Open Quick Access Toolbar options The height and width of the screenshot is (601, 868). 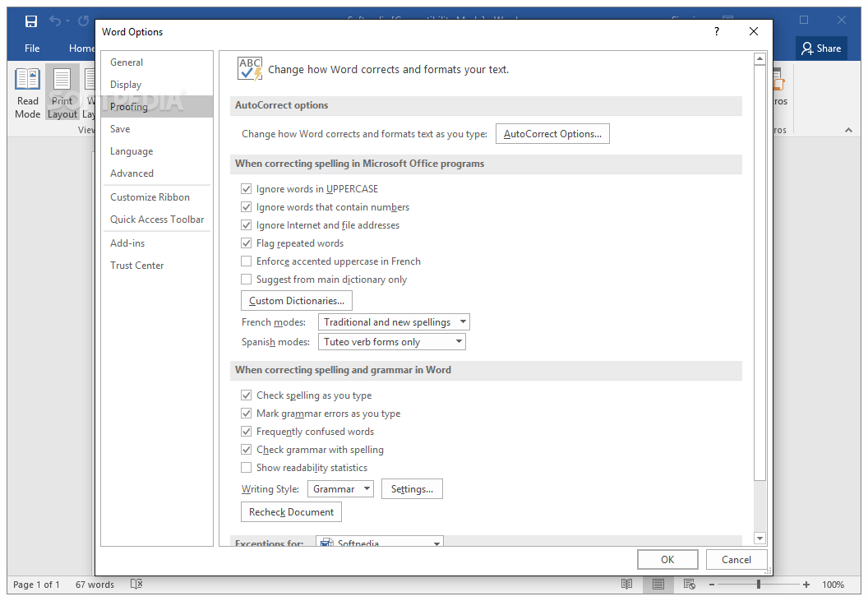[157, 220]
